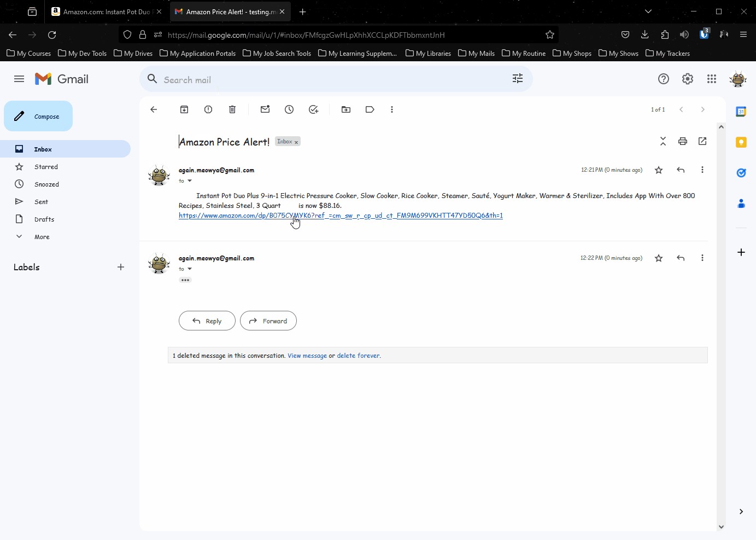
Task: Compose a new email
Action: [38, 116]
